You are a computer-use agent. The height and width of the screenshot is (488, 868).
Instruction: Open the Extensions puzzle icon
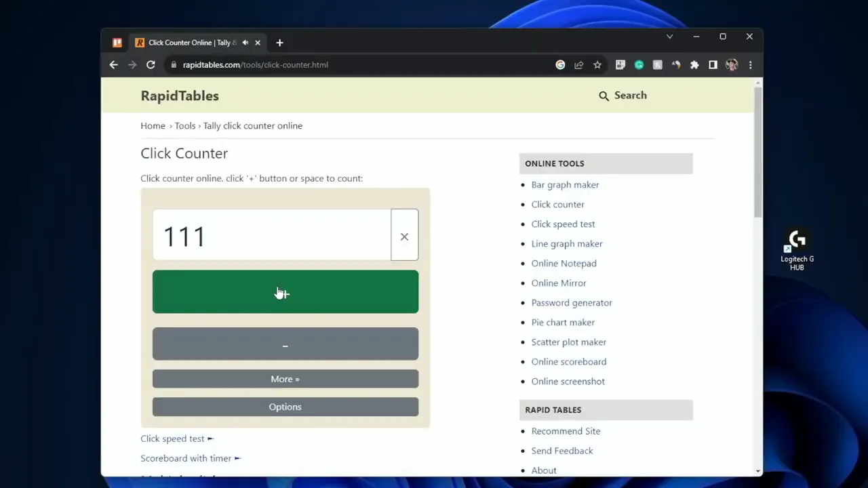pyautogui.click(x=694, y=65)
